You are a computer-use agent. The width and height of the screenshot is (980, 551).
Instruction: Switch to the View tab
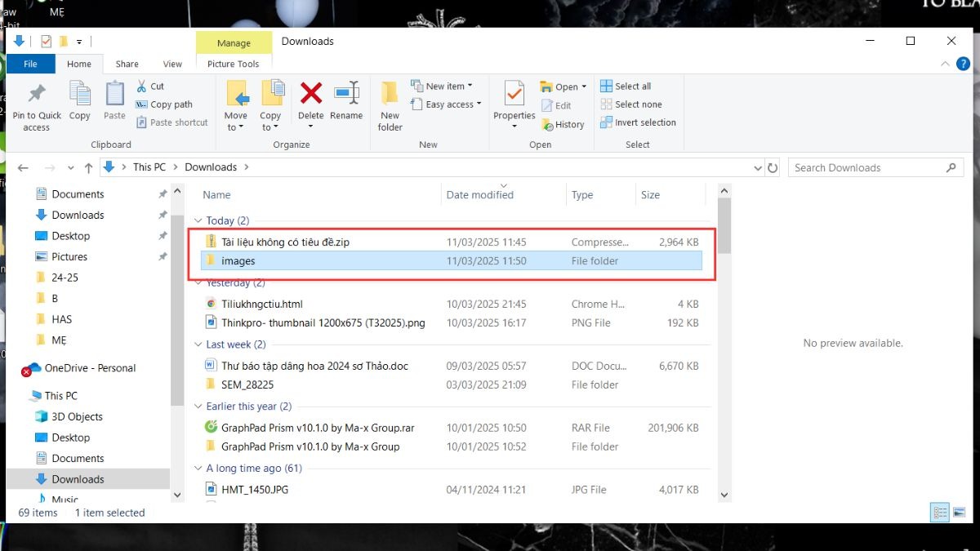(x=172, y=64)
